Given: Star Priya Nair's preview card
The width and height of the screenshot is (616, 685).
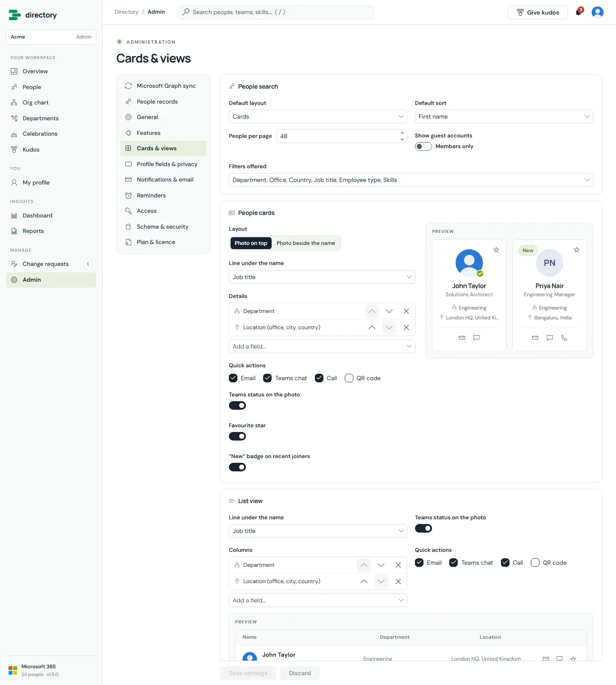Looking at the screenshot, I should [x=577, y=250].
